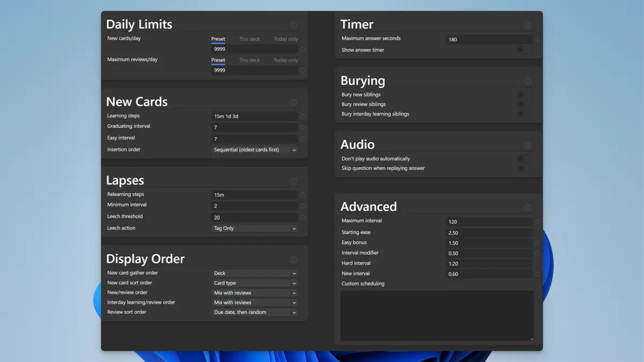Open the Leech action dropdown
644x362 pixels.
254,228
